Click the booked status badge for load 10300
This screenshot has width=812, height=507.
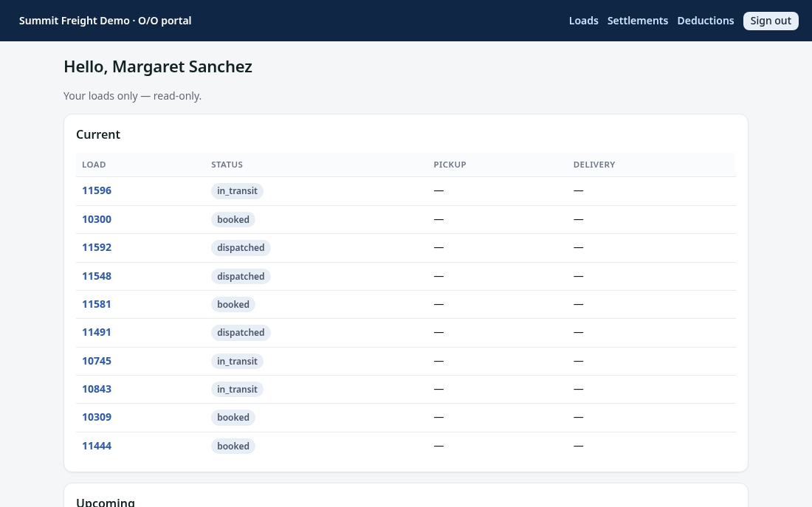[233, 220]
